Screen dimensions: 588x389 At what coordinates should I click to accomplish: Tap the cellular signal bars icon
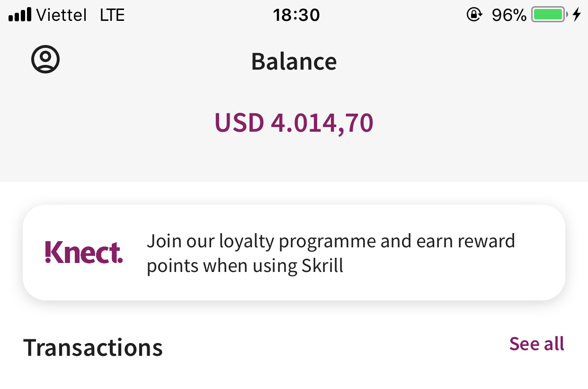click(20, 15)
